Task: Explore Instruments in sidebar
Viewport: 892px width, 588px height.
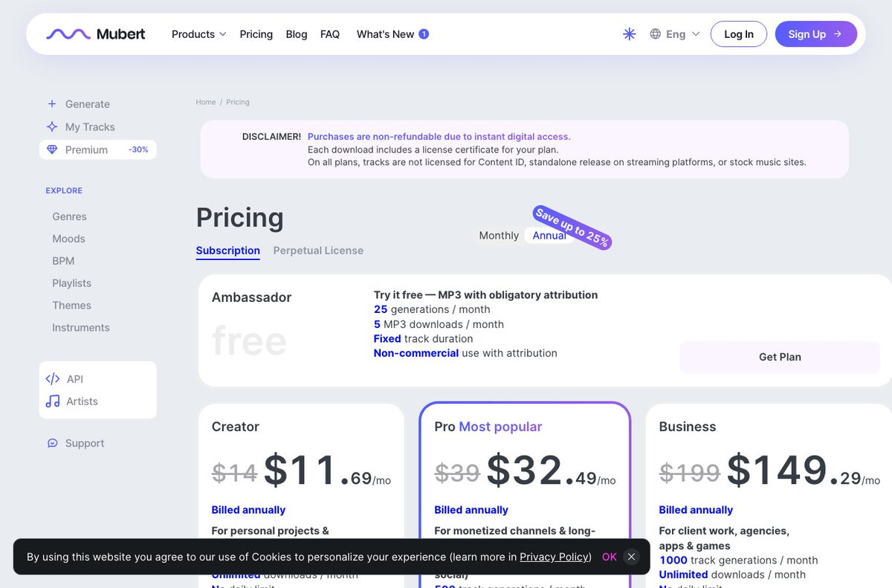Action: [x=80, y=328]
